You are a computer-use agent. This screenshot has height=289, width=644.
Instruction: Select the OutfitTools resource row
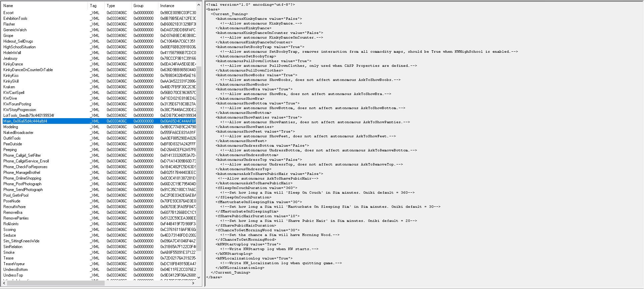click(x=99, y=138)
